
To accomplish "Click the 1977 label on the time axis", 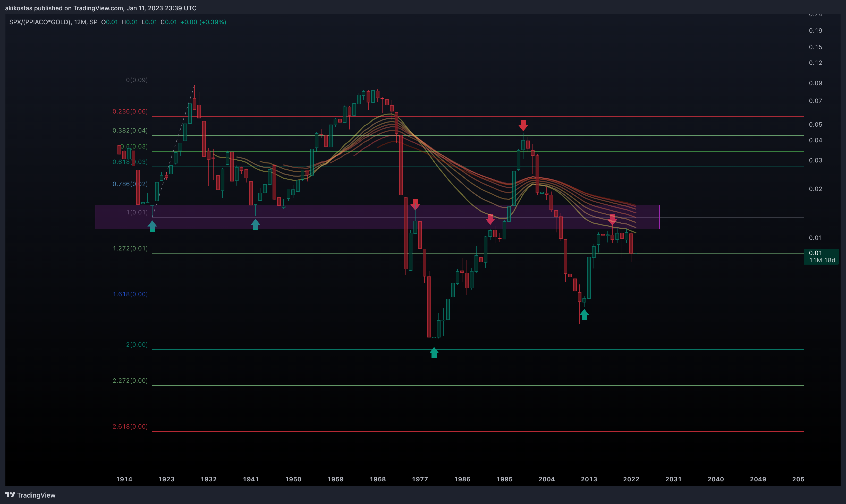I will [x=420, y=479].
